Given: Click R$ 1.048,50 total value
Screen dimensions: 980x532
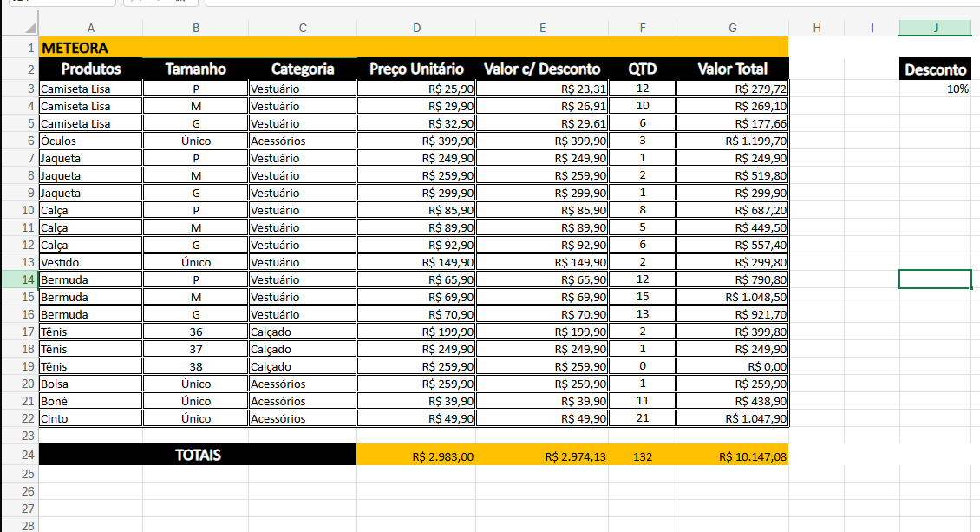Looking at the screenshot, I should [x=733, y=297].
